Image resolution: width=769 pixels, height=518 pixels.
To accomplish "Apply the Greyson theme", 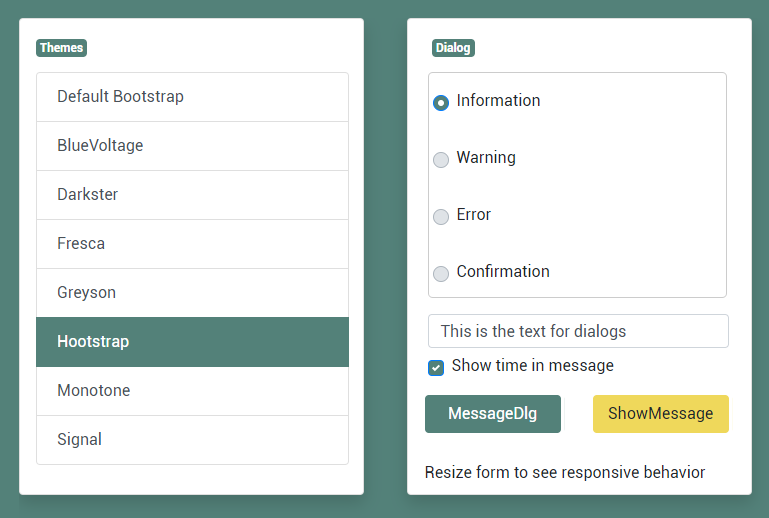I will (192, 293).
